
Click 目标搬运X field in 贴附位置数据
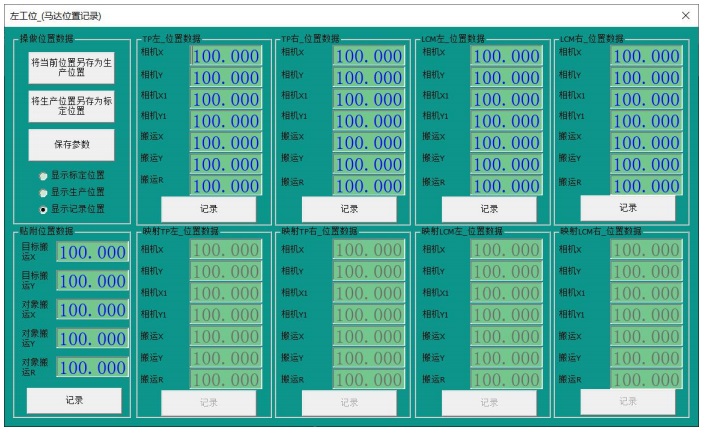pyautogui.click(x=92, y=253)
